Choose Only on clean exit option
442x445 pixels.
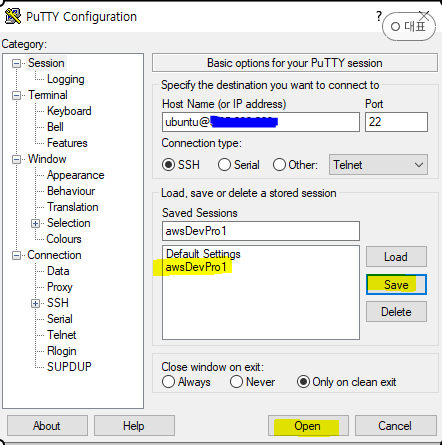[303, 382]
